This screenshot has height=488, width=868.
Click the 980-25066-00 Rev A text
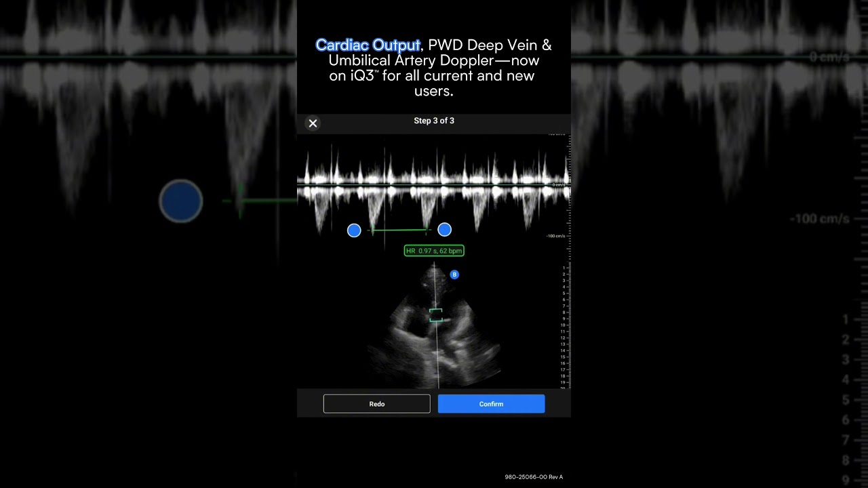point(534,477)
